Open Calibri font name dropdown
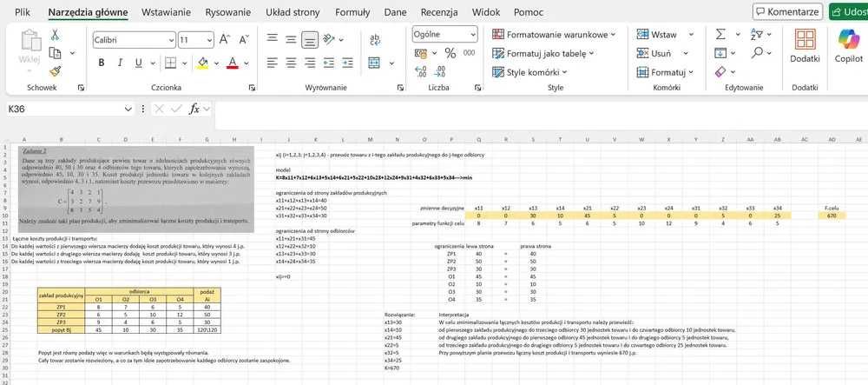Image resolution: width=868 pixels, height=385 pixels. 171,40
